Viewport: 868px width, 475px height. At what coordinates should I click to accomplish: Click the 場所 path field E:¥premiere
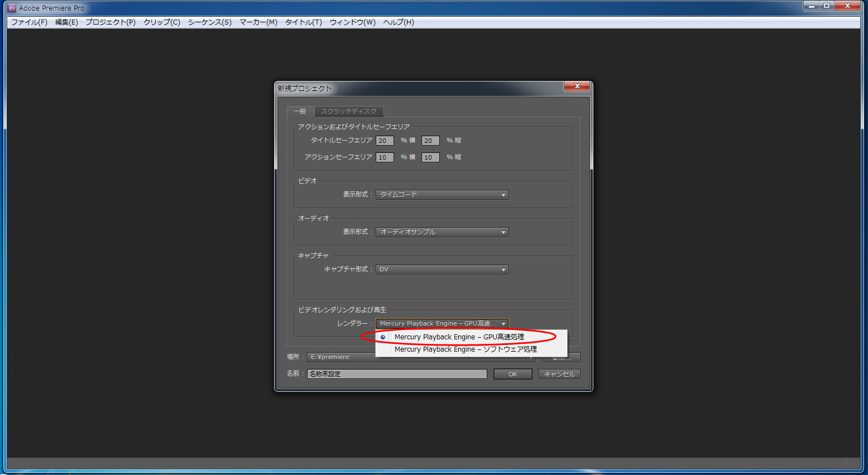tap(421, 357)
